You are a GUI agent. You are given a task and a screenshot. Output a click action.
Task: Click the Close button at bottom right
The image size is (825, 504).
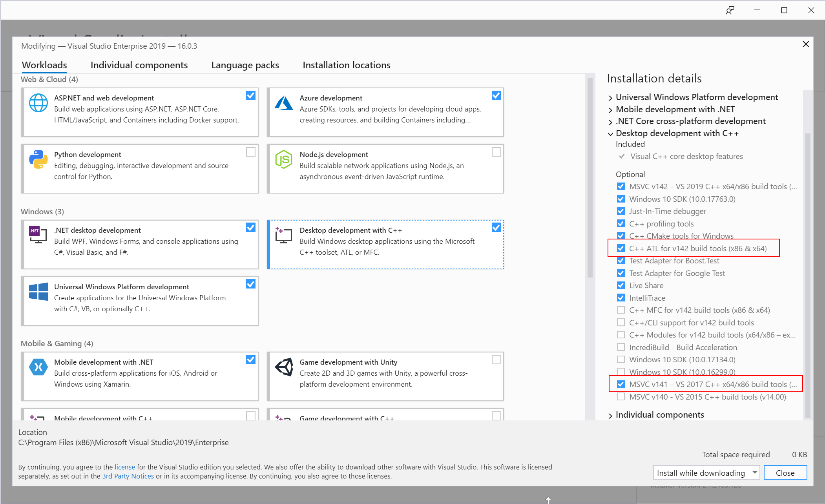[x=785, y=473]
